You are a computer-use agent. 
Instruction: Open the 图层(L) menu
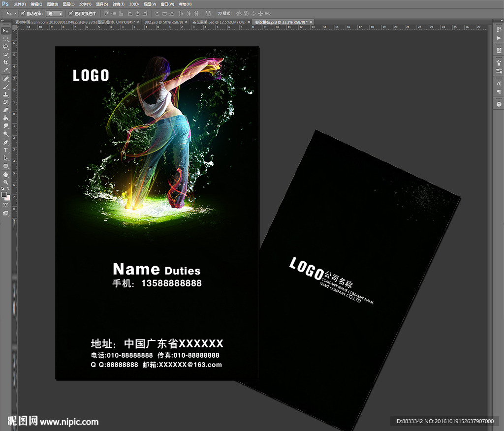click(68, 4)
